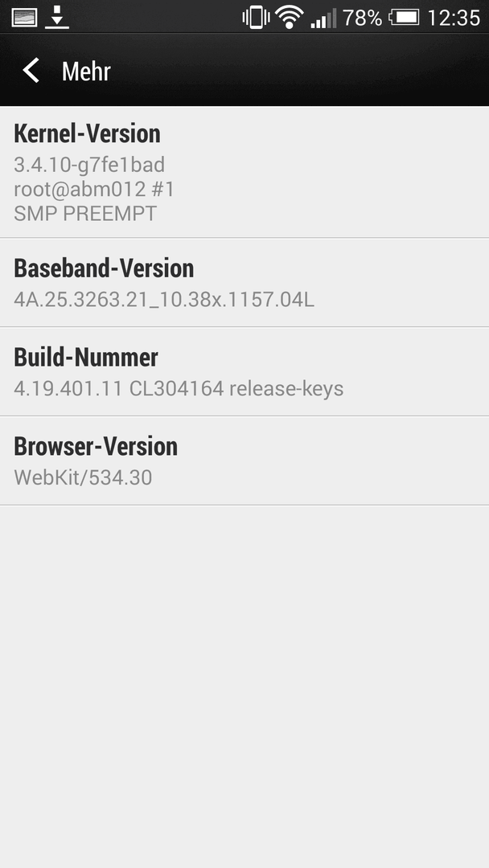Image resolution: width=489 pixels, height=868 pixels.
Task: Tap the 78% battery percentage
Action: [362, 18]
